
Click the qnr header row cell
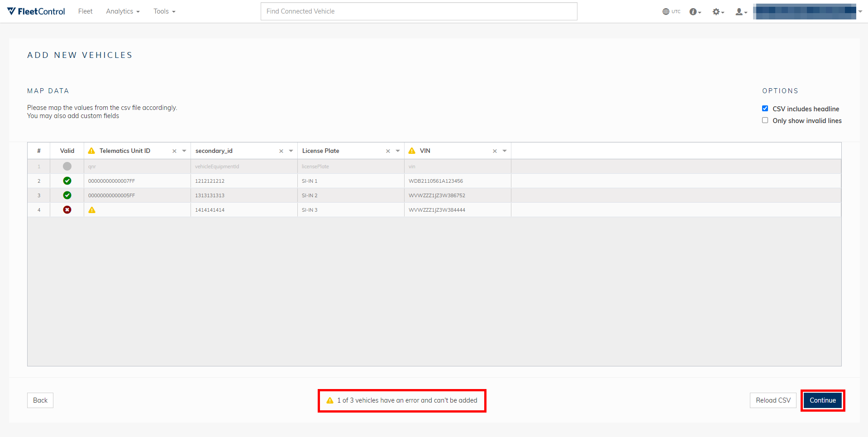[137, 166]
